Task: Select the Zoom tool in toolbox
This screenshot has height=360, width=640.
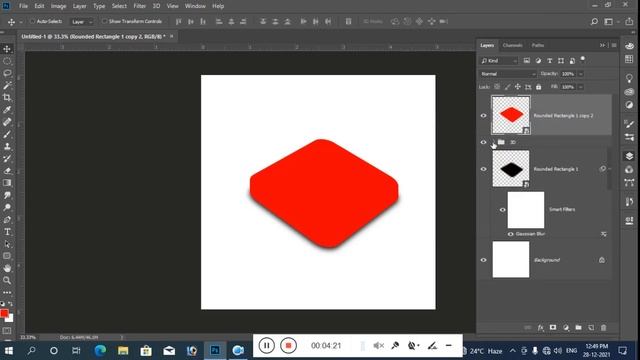Action: 7,280
